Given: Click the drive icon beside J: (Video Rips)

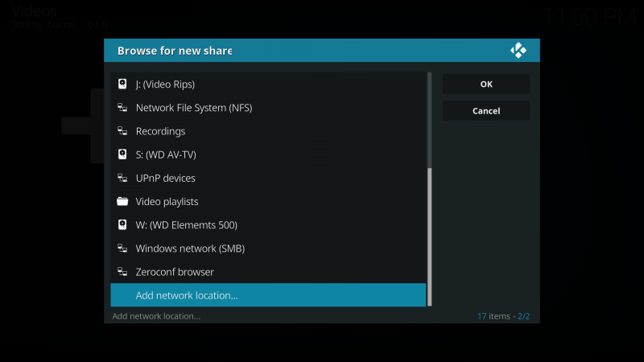Looking at the screenshot, I should coord(122,84).
